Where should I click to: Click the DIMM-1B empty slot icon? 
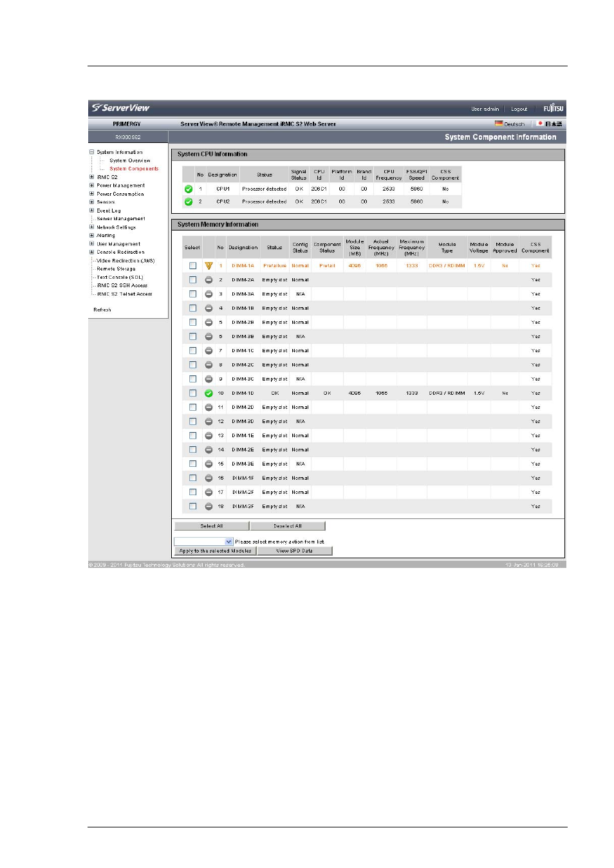click(x=209, y=308)
